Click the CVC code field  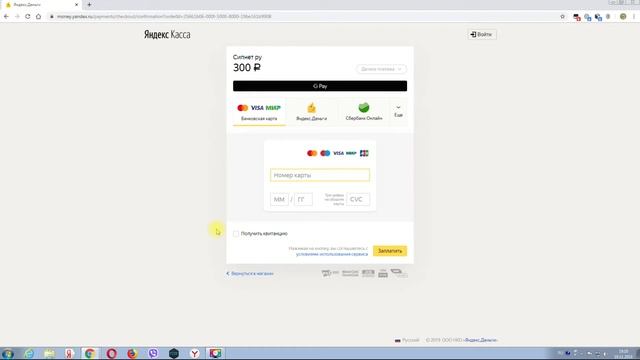tap(358, 199)
